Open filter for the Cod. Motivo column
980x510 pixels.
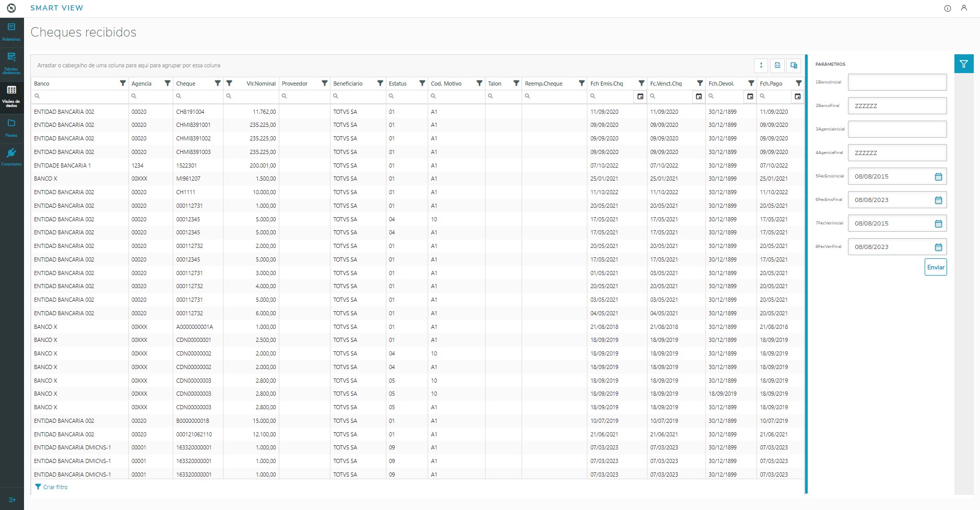pos(479,84)
